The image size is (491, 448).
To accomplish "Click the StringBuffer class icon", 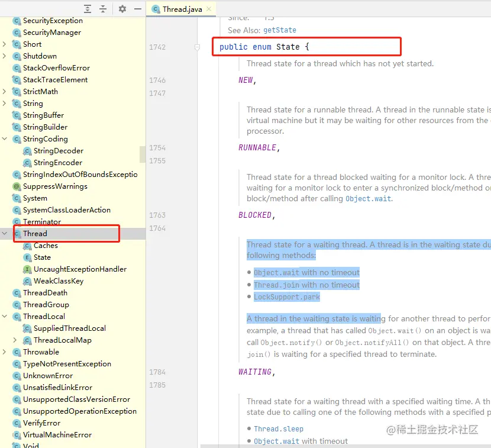I will 17,115.
